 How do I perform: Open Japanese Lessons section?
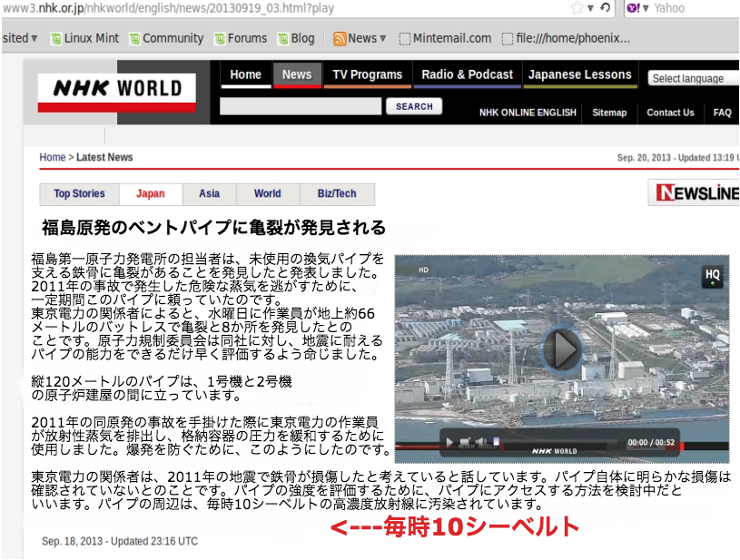point(579,74)
